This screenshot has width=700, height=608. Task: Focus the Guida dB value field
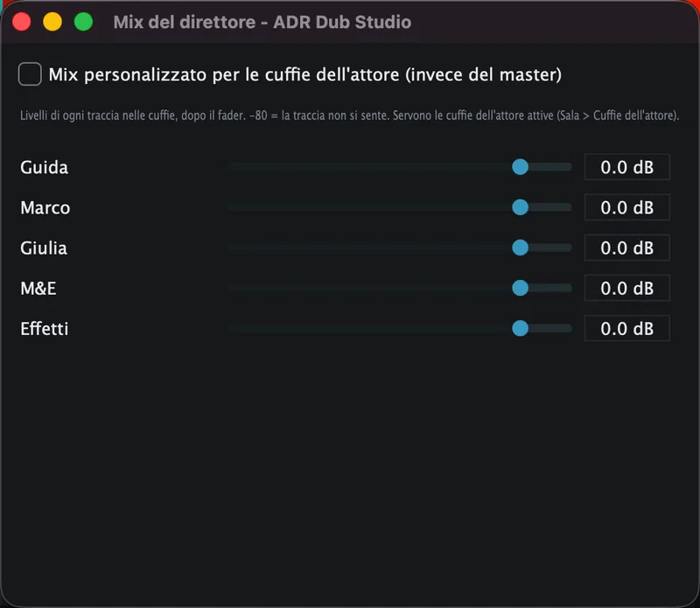(x=626, y=167)
